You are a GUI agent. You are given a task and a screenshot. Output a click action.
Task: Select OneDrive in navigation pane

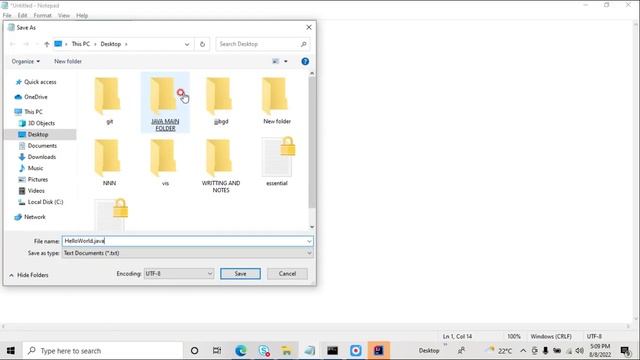pyautogui.click(x=31, y=97)
